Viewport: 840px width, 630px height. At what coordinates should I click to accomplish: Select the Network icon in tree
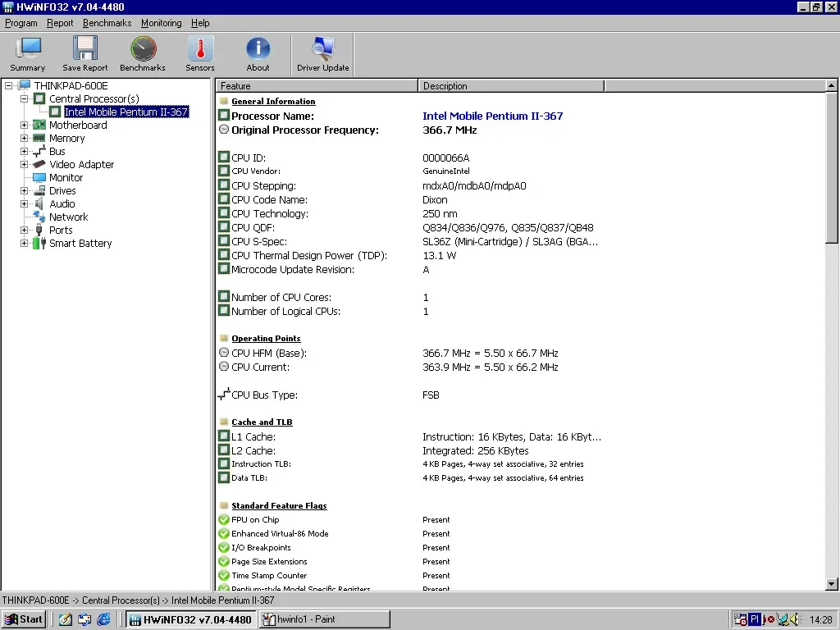tap(39, 217)
